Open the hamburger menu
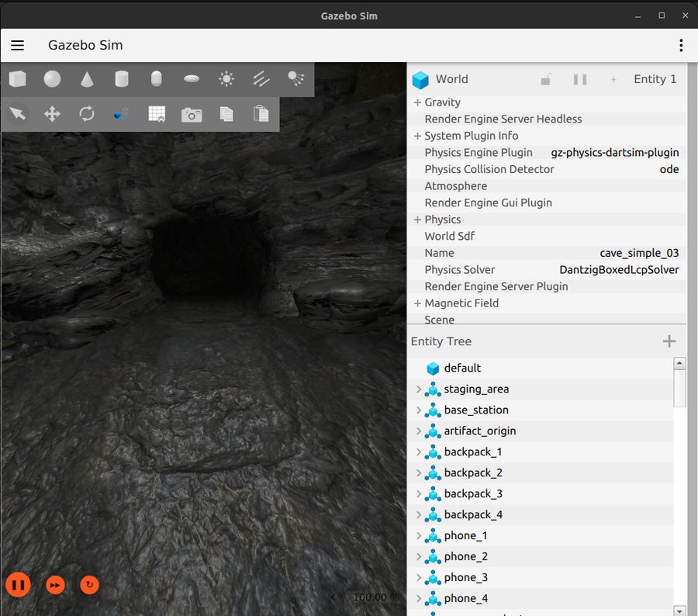698x616 pixels. coord(17,46)
